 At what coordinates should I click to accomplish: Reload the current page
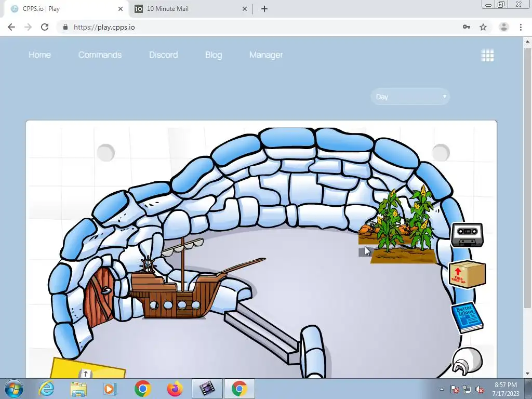tap(45, 27)
